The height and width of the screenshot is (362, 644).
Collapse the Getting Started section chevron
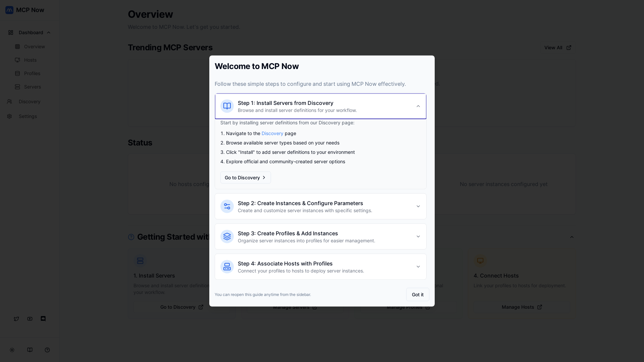click(x=572, y=237)
